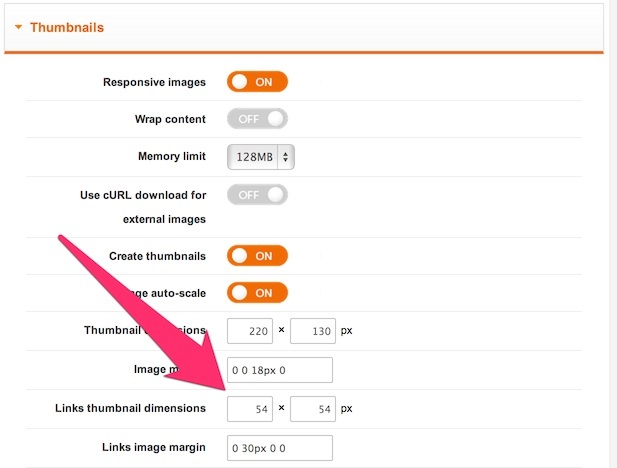This screenshot has width=617, height=468.
Task: Click the thumbnail width field showing 220
Action: (250, 331)
